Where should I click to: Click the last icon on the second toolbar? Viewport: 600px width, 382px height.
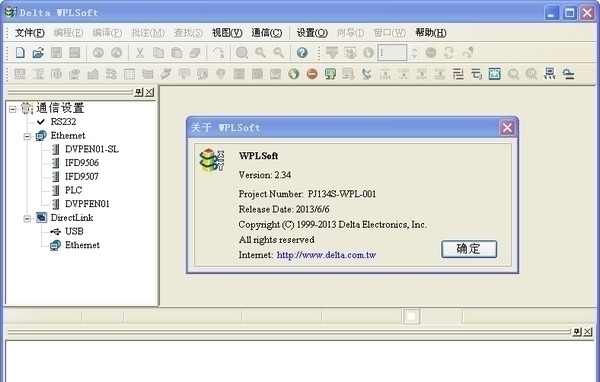tap(568, 73)
